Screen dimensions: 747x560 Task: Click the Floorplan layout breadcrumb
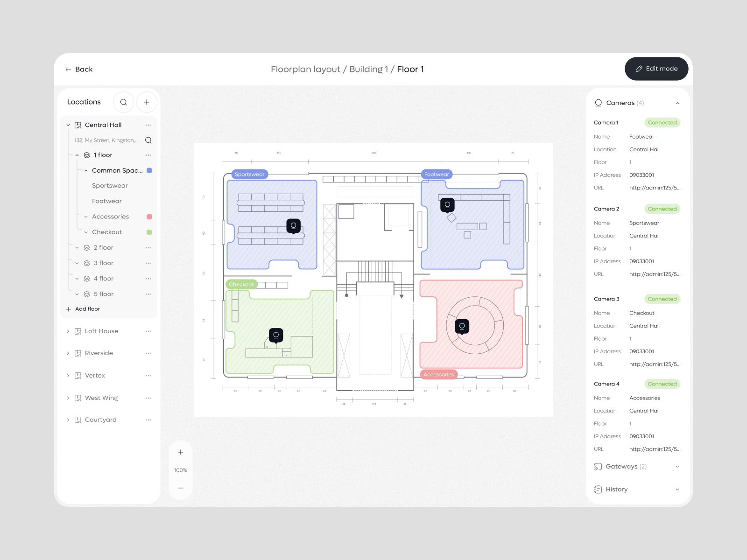[305, 70]
